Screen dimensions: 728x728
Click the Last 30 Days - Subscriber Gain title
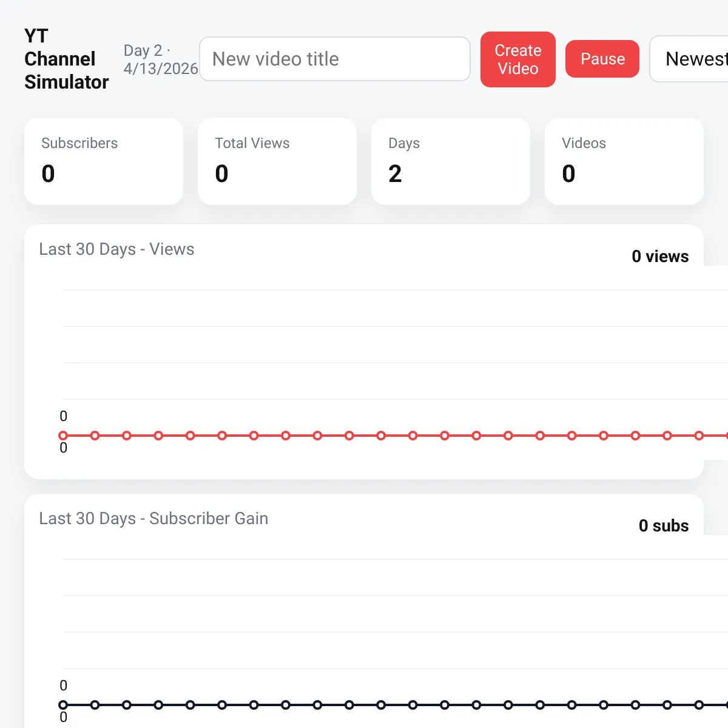(x=153, y=519)
